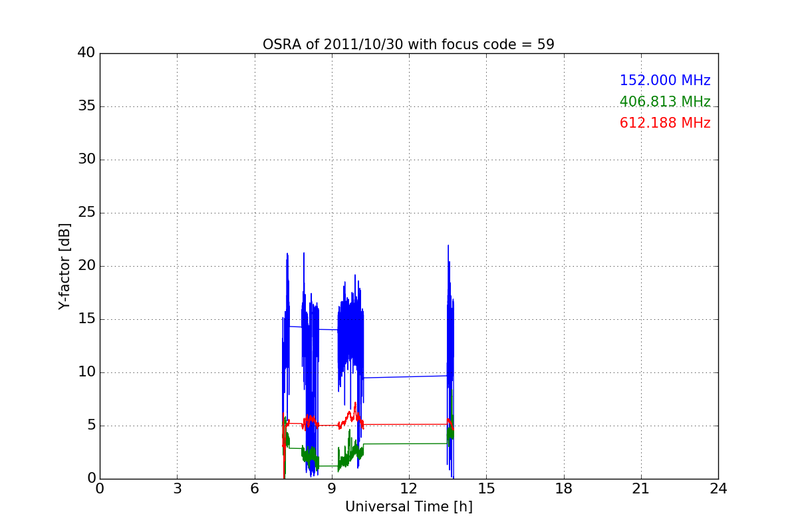
Task: Select the blue '152.000 MHz' legend label
Action: (x=665, y=80)
